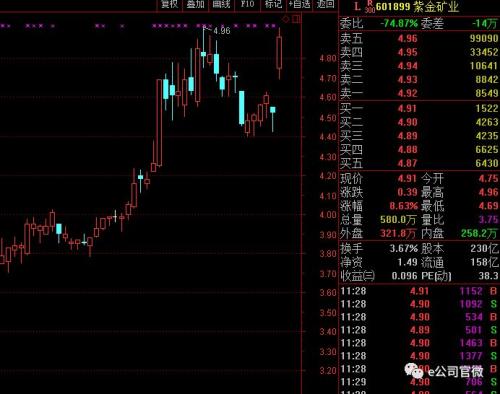This screenshot has width=500, height=394.
Task: Click the 标记 mark button
Action: pyautogui.click(x=273, y=5)
